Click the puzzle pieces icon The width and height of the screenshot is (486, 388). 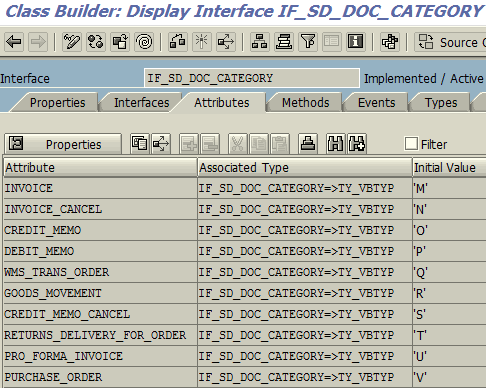click(x=389, y=42)
